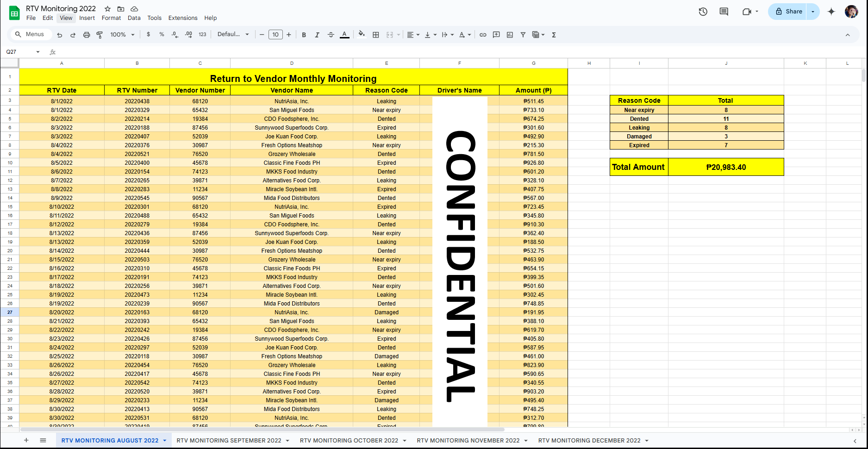Open the Format menu

coord(111,18)
